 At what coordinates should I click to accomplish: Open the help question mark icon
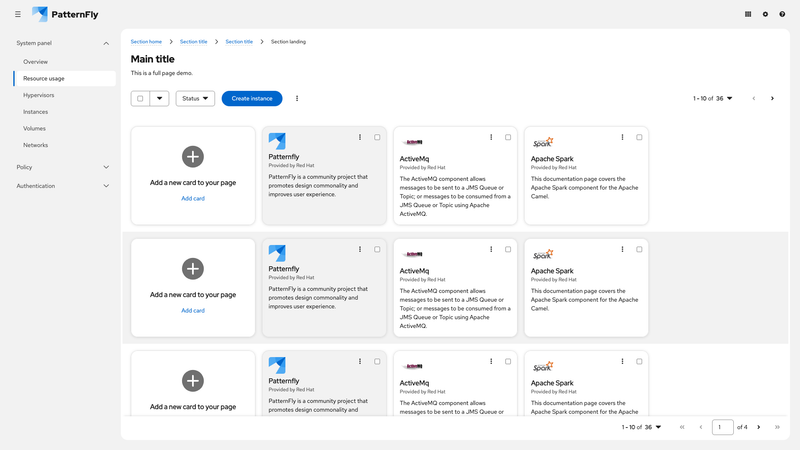tap(782, 14)
